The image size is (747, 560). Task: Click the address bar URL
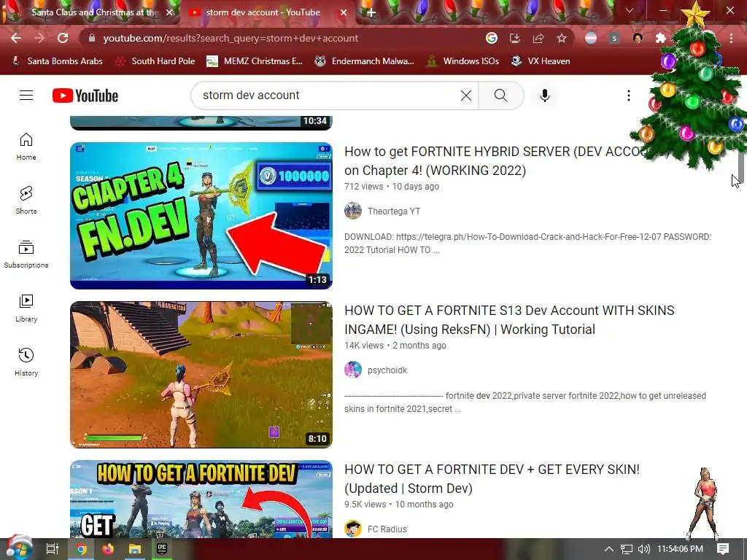click(x=231, y=38)
